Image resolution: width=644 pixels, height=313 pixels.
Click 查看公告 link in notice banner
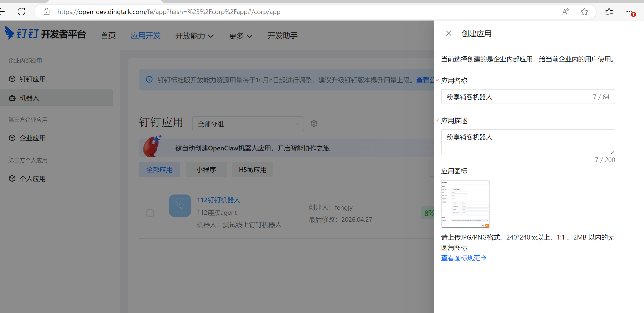[x=425, y=80]
